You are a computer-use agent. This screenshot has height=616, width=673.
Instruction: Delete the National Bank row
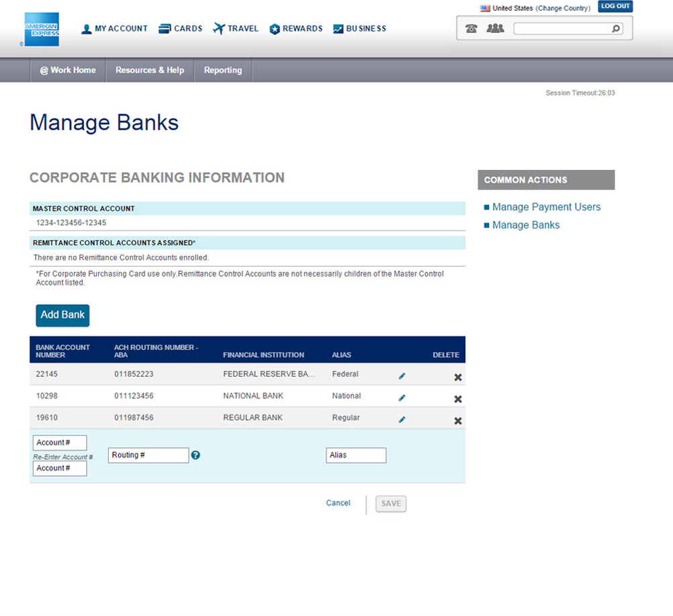click(x=458, y=399)
